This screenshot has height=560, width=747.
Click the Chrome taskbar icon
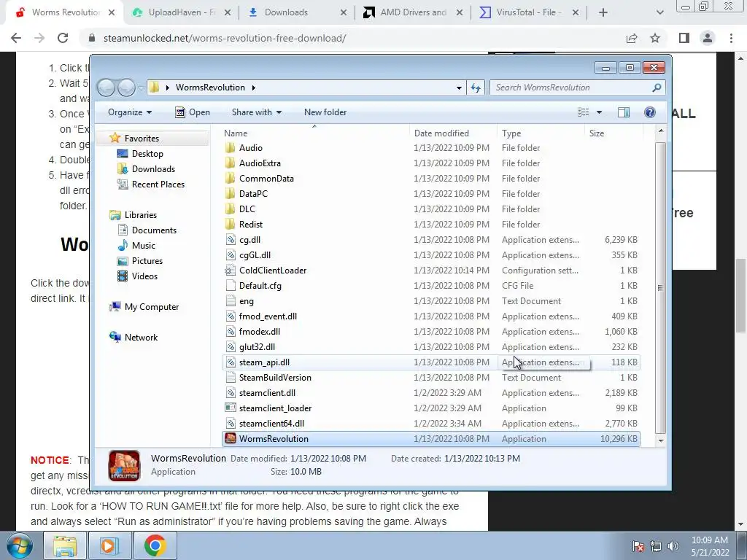point(155,545)
